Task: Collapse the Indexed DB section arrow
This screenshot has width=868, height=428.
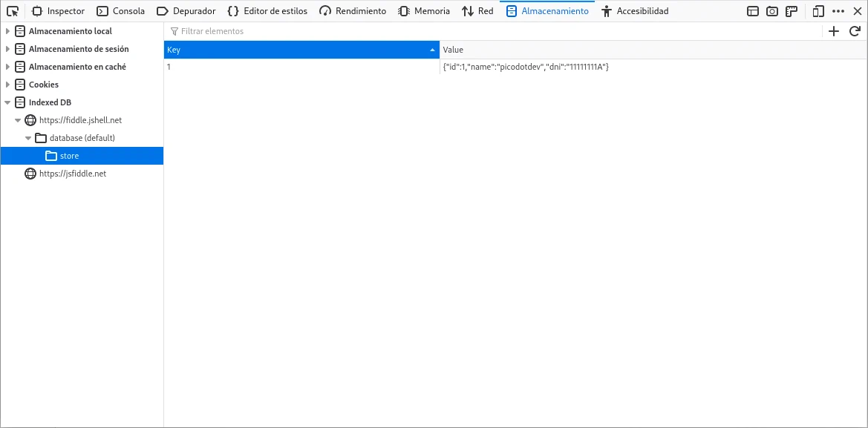Action: click(x=8, y=102)
